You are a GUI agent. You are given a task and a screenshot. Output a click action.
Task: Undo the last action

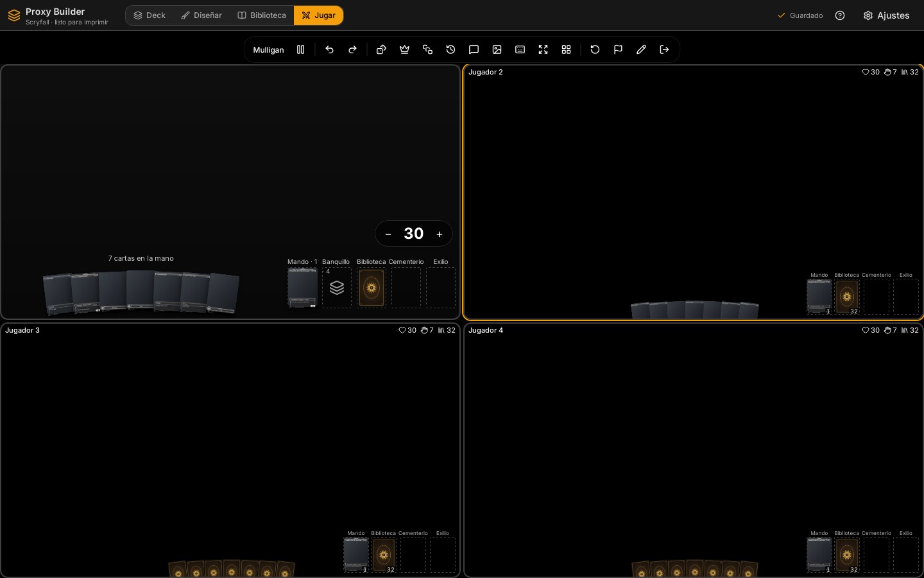click(329, 49)
